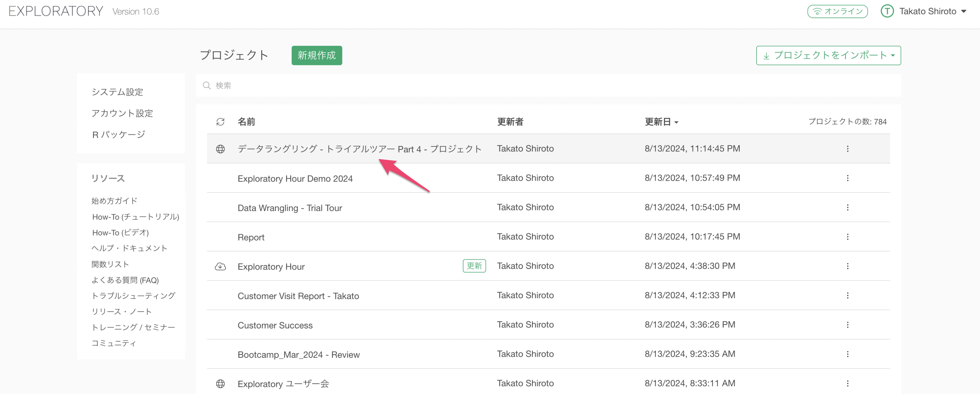Open Customer Visit Report - Takato project
This screenshot has height=394, width=980.
click(x=298, y=296)
